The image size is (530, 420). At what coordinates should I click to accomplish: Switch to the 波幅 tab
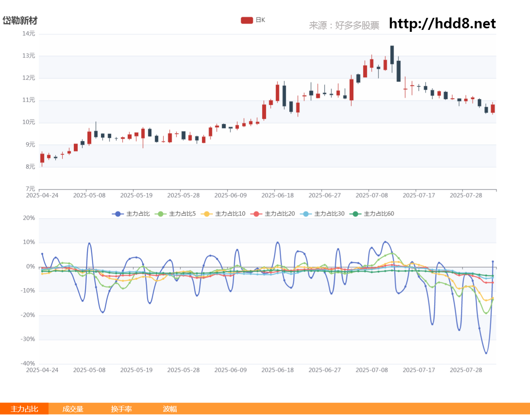[x=170, y=409]
